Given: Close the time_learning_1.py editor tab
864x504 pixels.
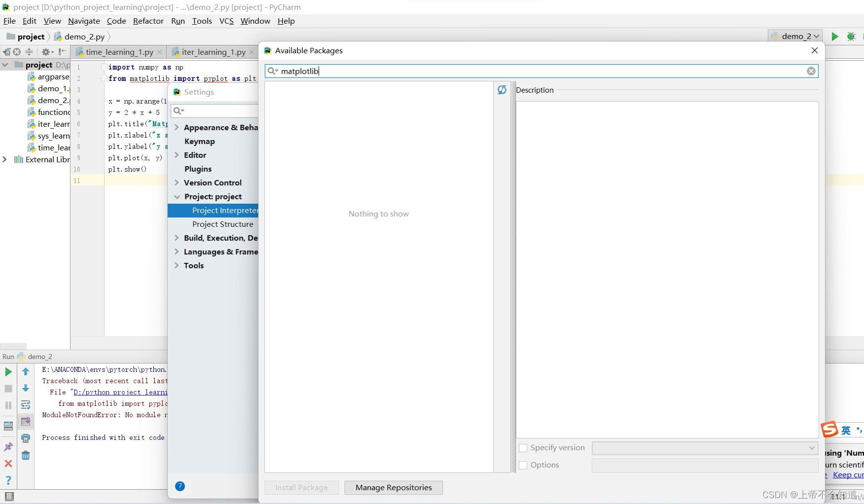Looking at the screenshot, I should tap(159, 52).
